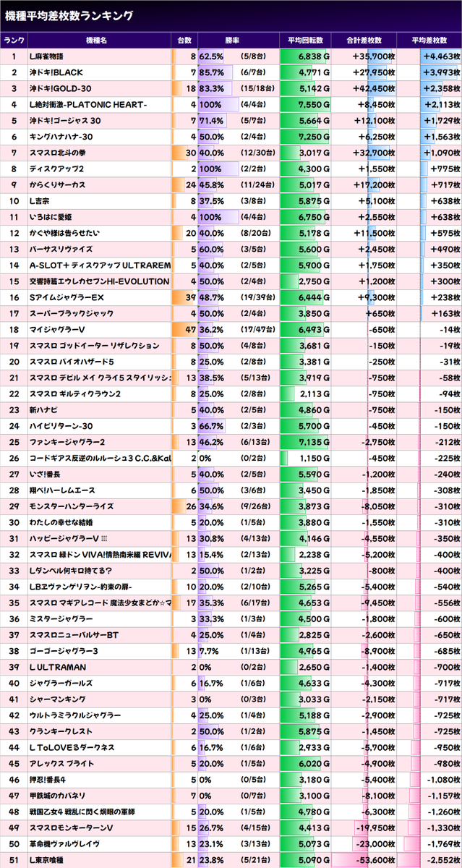Select the Lダンベル何キロ持てる? machine name
This screenshot has width=462, height=868.
(x=70, y=571)
